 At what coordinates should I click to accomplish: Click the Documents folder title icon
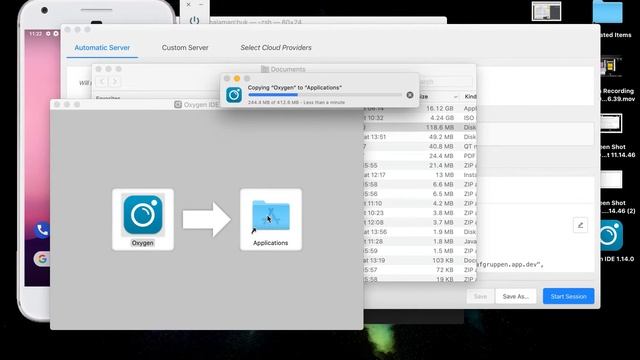(x=265, y=69)
